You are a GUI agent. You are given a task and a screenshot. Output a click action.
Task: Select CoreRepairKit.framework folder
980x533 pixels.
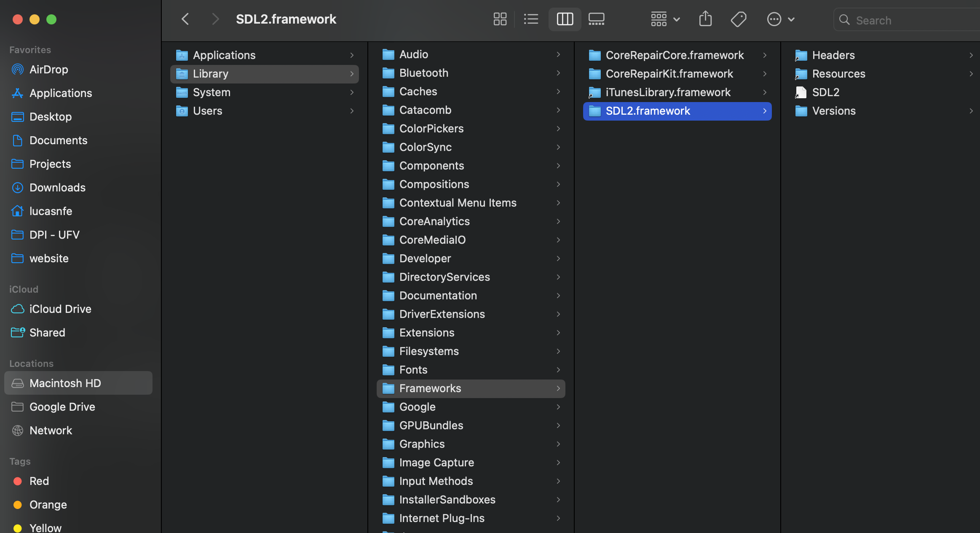point(669,74)
